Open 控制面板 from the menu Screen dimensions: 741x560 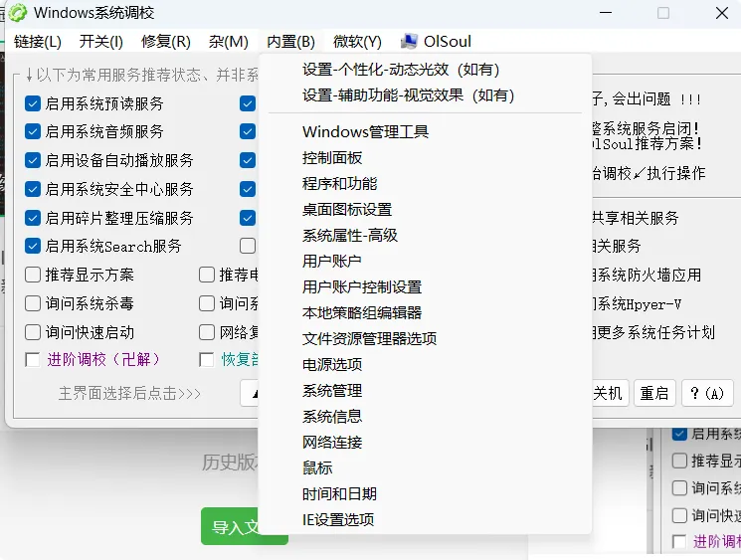426,157
